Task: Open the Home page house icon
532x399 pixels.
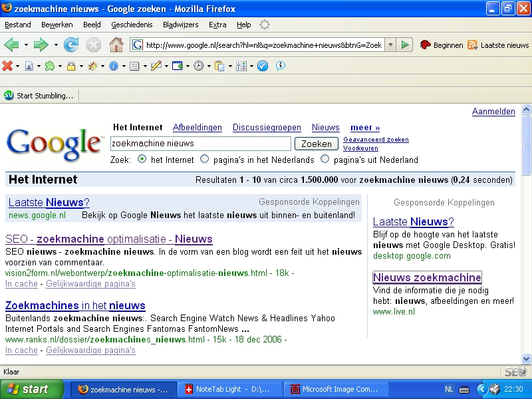Action: pyautogui.click(x=116, y=45)
